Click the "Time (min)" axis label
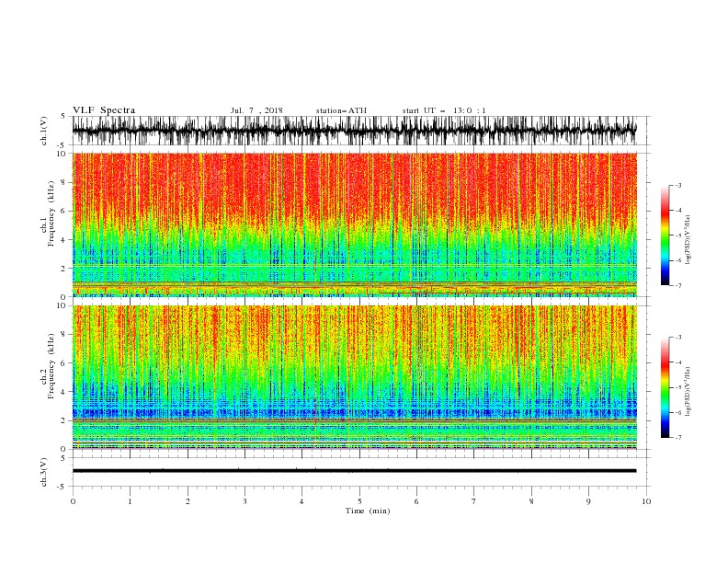Image resolution: width=728 pixels, height=563 pixels. pyautogui.click(x=368, y=511)
